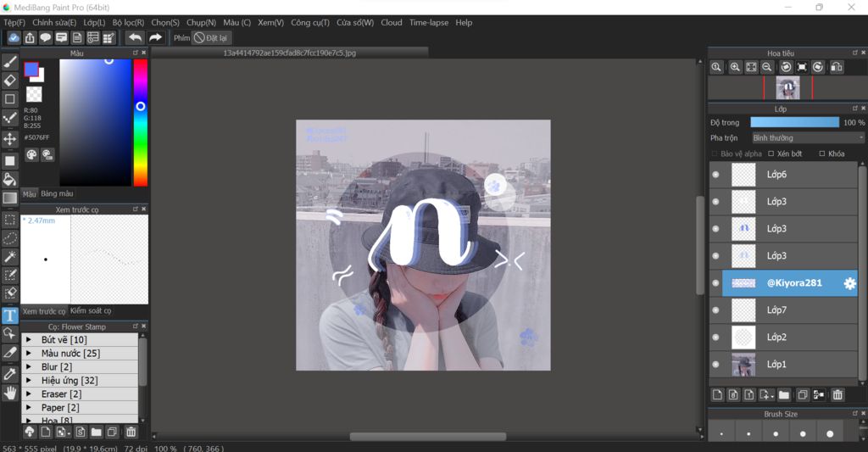The width and height of the screenshot is (868, 452).
Task: Expand the Eraser [2] brush group
Action: [29, 393]
